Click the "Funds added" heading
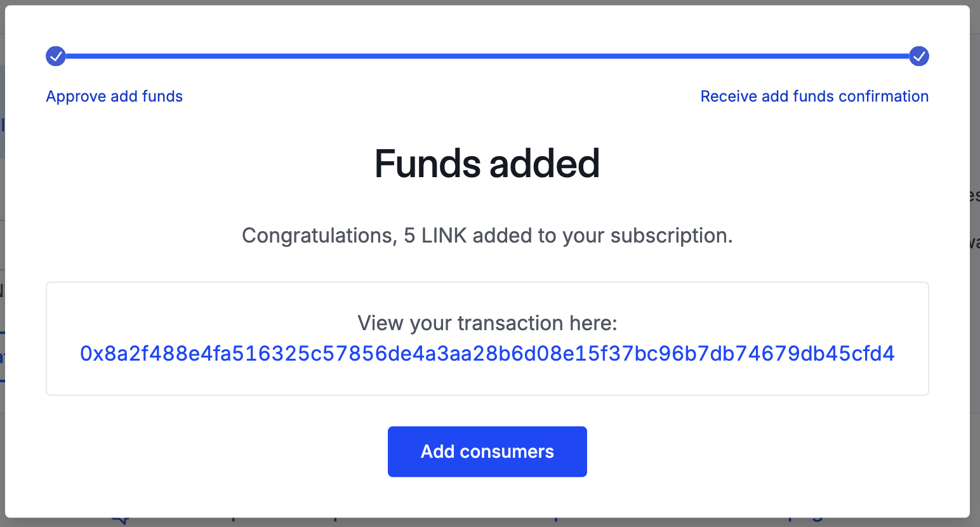The width and height of the screenshot is (980, 527). 487,164
